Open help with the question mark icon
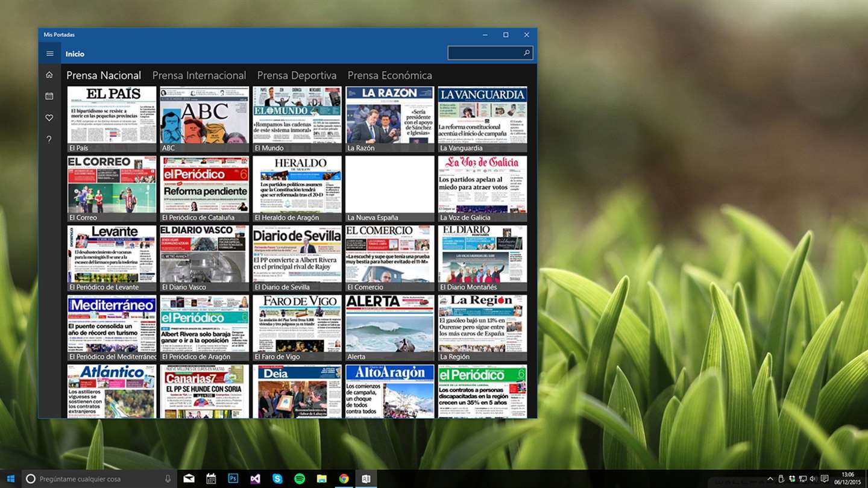 click(x=49, y=139)
